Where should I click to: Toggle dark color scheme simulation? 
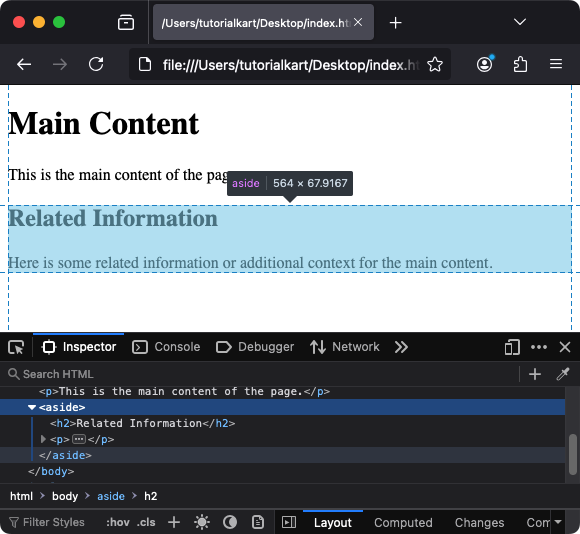230,522
